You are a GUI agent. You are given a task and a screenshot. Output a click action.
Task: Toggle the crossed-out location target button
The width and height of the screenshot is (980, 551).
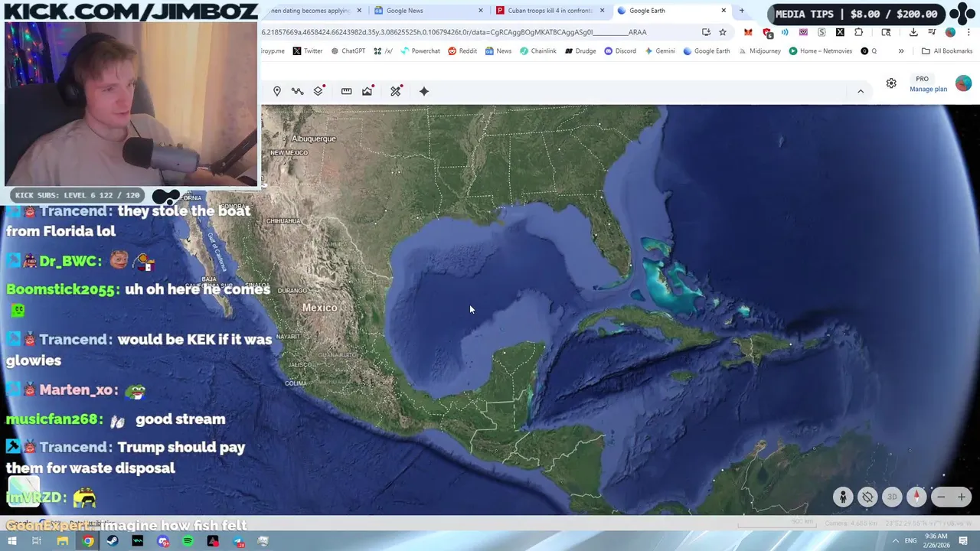[867, 497]
